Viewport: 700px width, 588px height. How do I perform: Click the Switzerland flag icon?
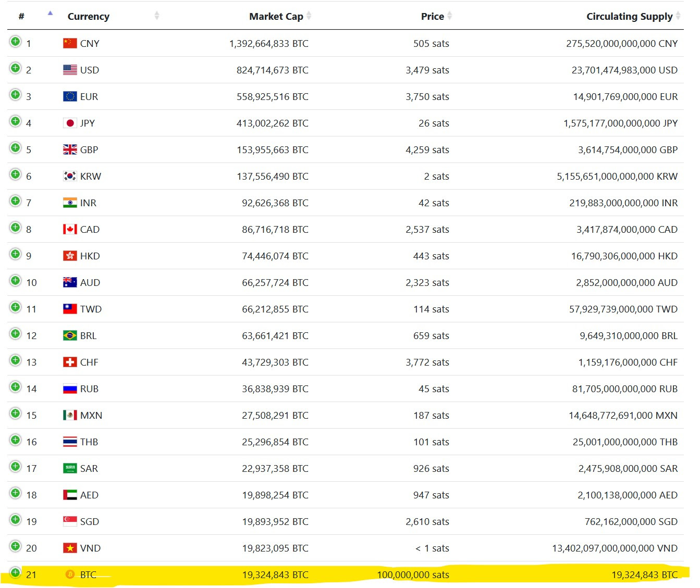point(70,362)
